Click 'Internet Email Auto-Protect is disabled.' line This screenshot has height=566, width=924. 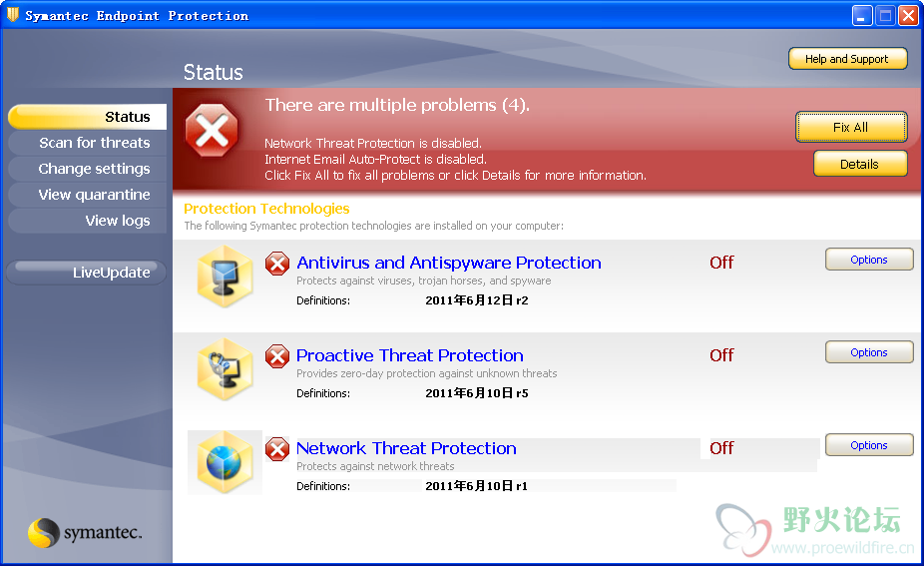[375, 159]
